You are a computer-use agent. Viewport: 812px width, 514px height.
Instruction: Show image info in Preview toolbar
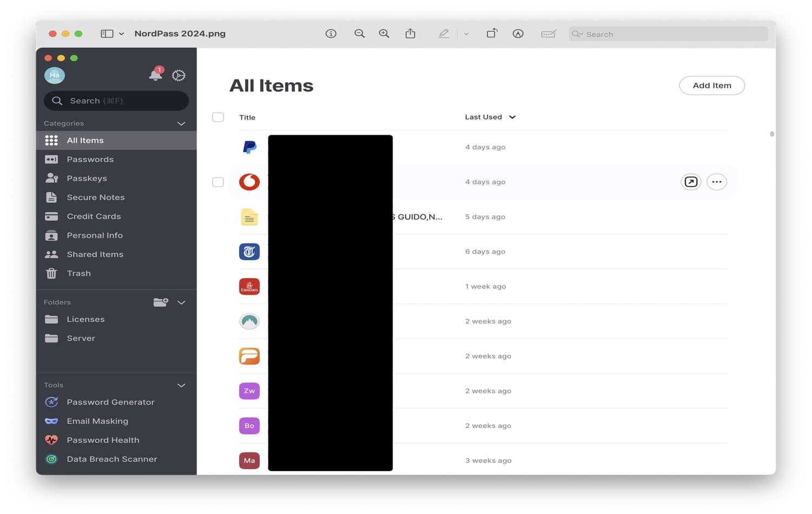click(331, 34)
